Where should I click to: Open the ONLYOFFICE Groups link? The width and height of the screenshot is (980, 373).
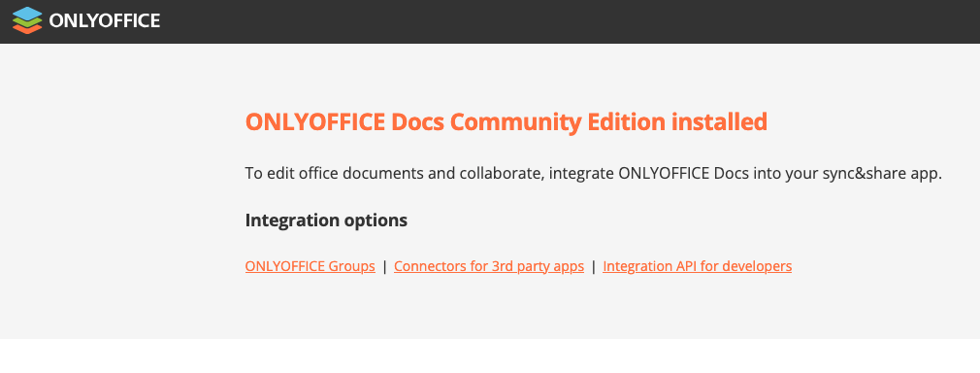[310, 266]
